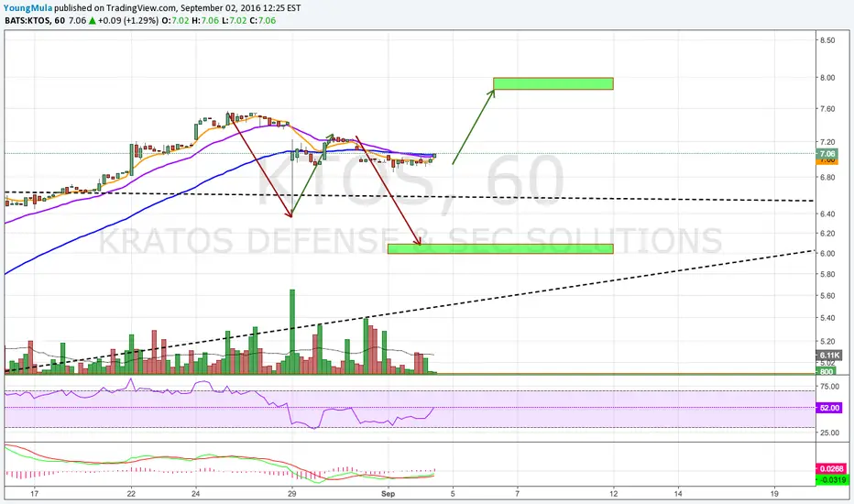Click the low value L:7.02
Image resolution: width=854 pixels, height=504 pixels.
tap(235, 21)
